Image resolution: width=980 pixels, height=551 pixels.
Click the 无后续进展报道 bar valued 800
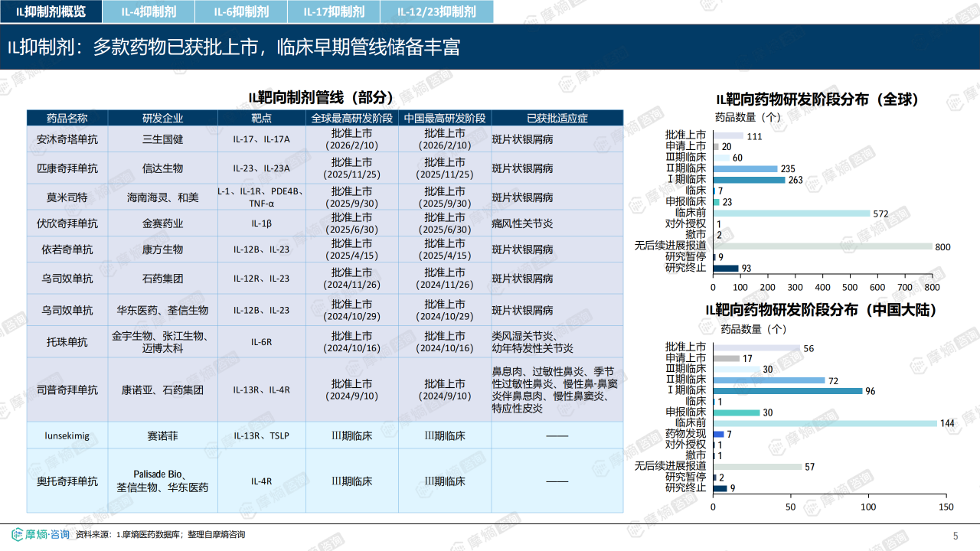pyautogui.click(x=823, y=246)
